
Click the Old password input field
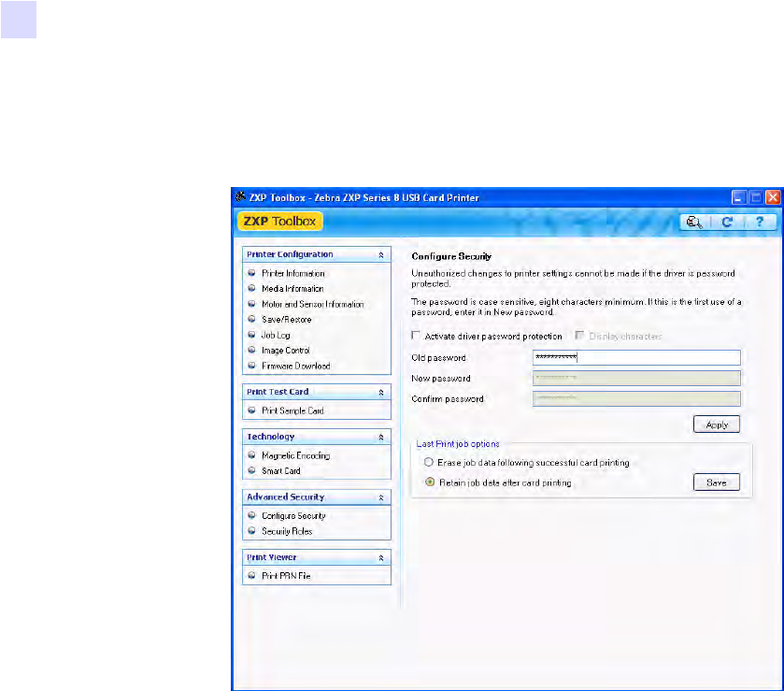tap(636, 357)
